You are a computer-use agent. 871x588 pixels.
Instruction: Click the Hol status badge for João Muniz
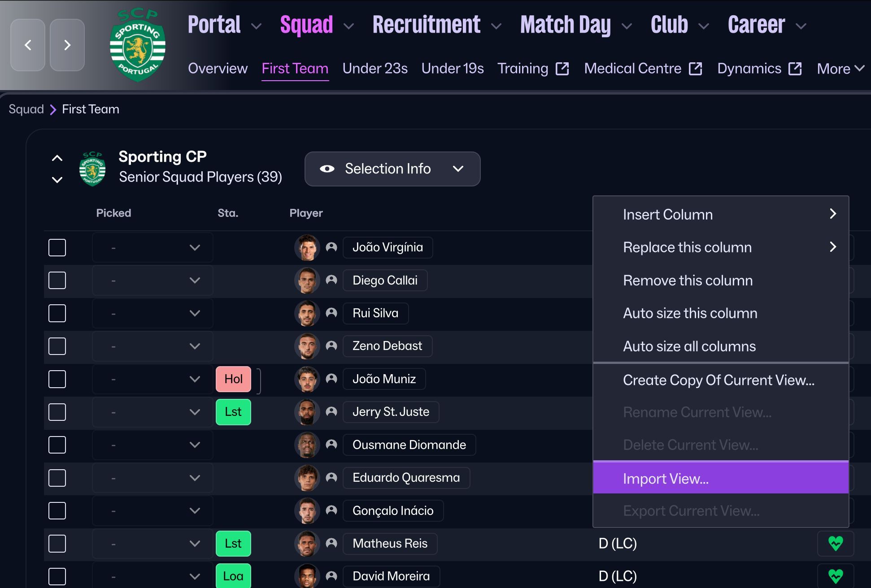coord(233,379)
